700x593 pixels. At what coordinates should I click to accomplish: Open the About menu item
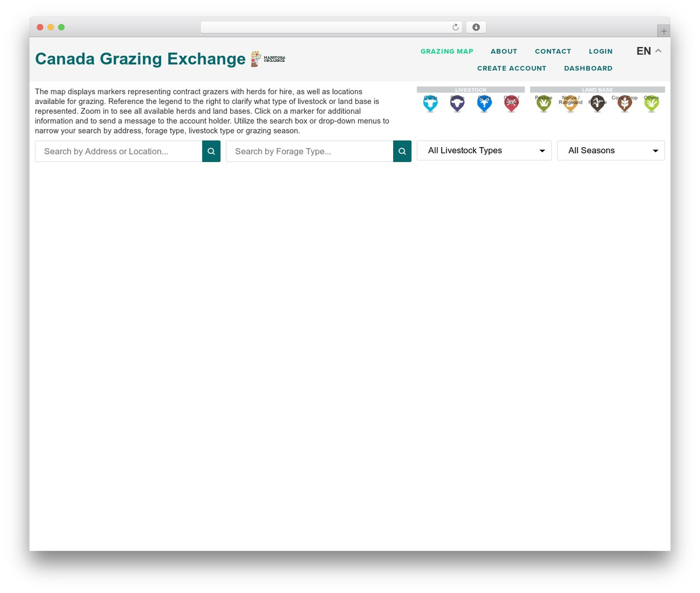[504, 51]
